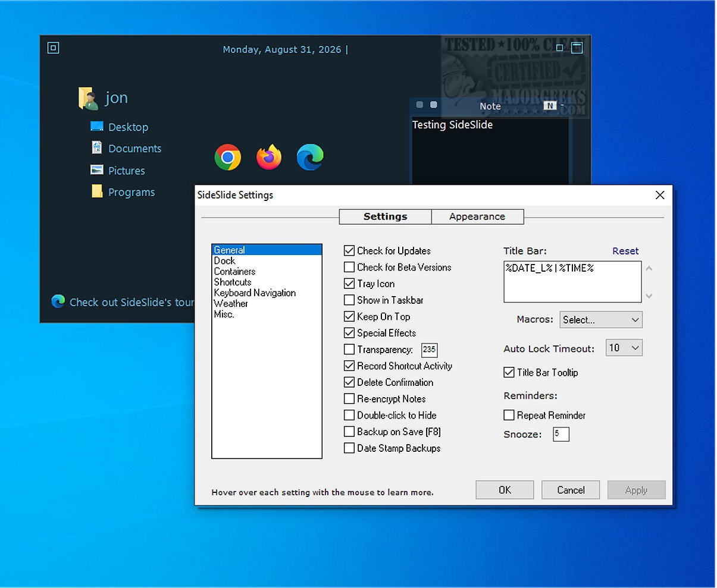This screenshot has height=588, width=717.
Task: Uncheck the Title Bar Tooltip option
Action: point(509,372)
